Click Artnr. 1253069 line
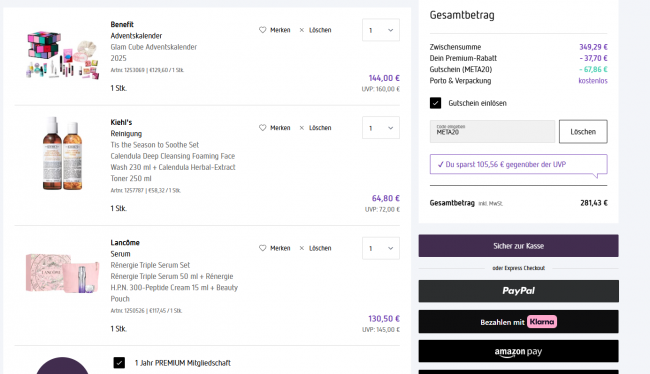Viewport: 650px width, 374px height. 147,70
